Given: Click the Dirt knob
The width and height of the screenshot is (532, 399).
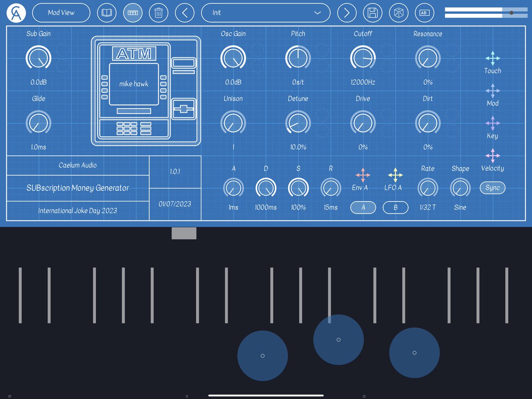Looking at the screenshot, I should 428,122.
